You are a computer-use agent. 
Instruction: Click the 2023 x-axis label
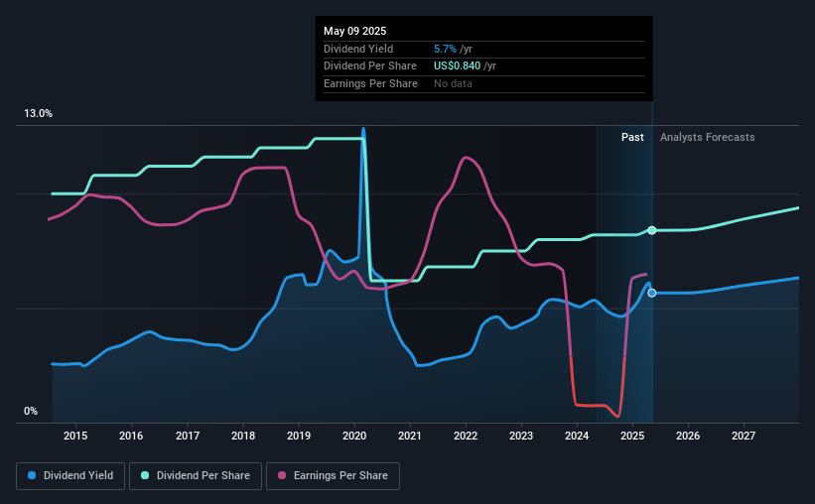coord(521,436)
